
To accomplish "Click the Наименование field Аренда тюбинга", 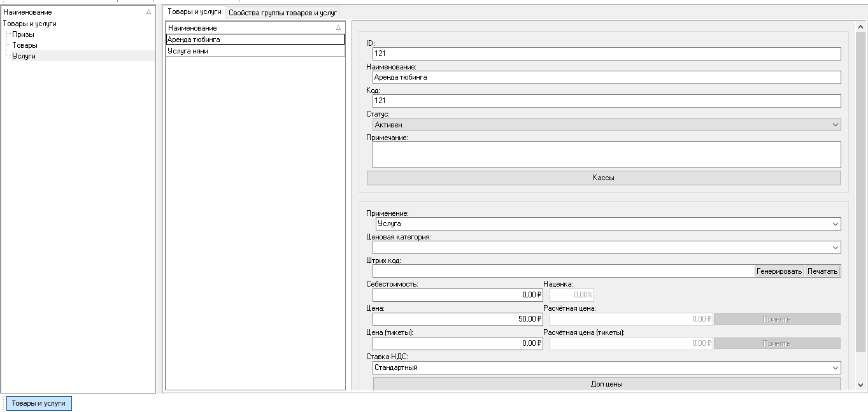I will coord(606,77).
